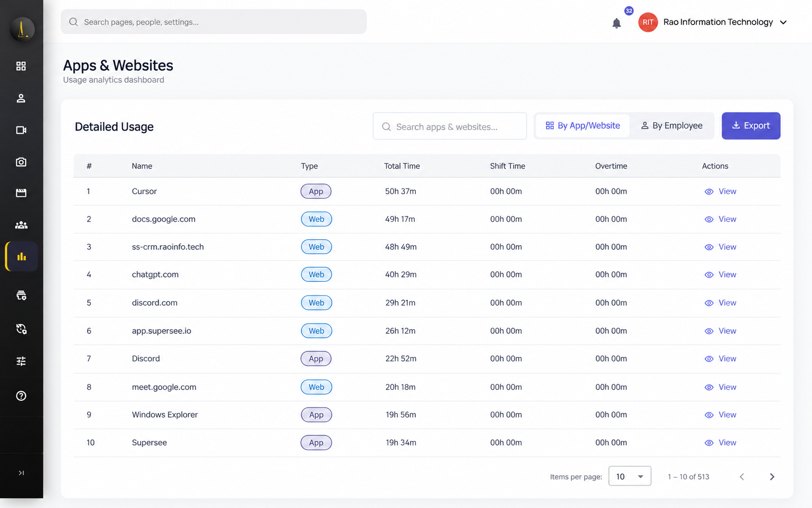Click the 1 – 10 of 513 range text
The height and width of the screenshot is (508, 812).
688,477
